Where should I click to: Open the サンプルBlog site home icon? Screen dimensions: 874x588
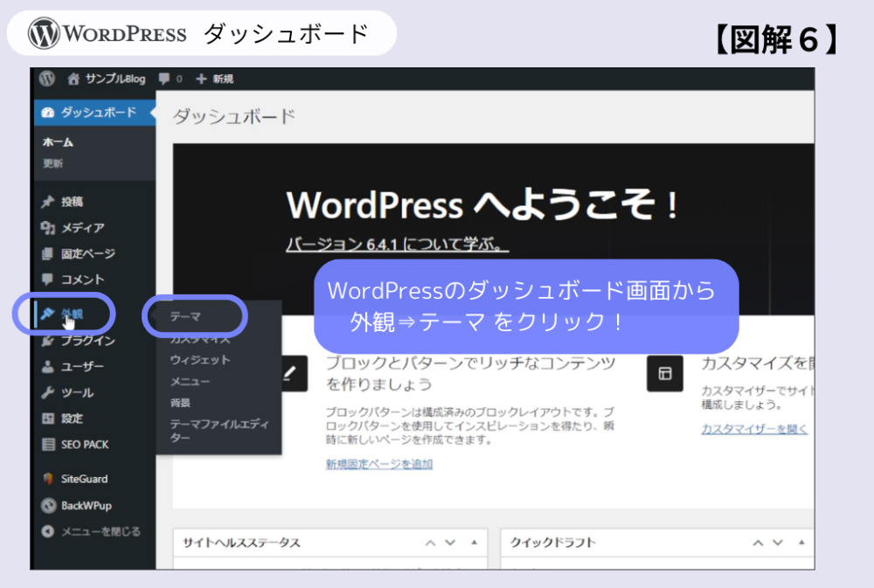[x=73, y=79]
